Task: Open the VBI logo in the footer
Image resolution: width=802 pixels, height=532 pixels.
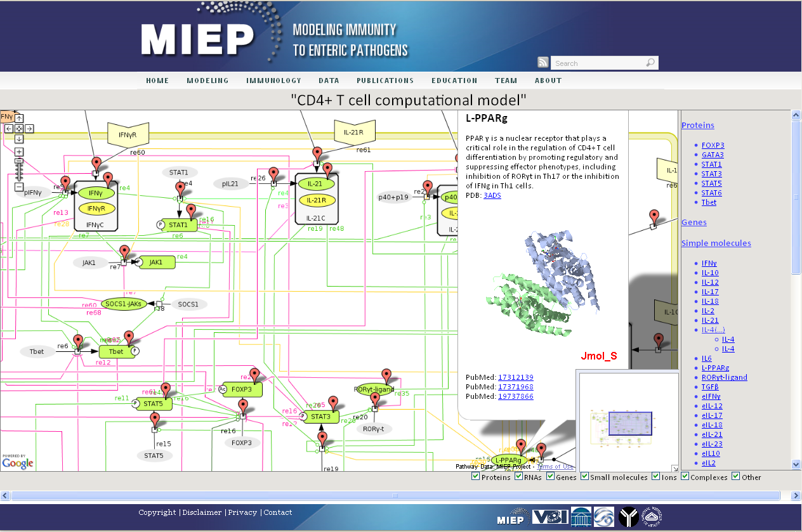Action: [x=549, y=517]
